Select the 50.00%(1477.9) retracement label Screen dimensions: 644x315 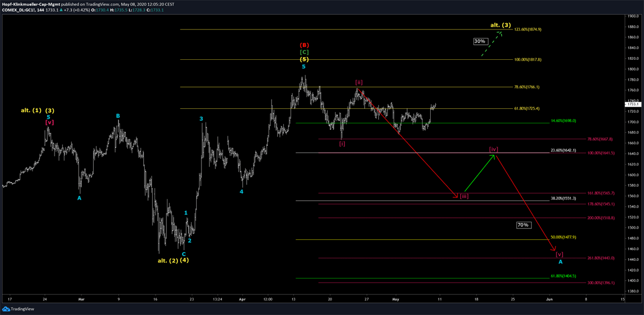coord(563,237)
